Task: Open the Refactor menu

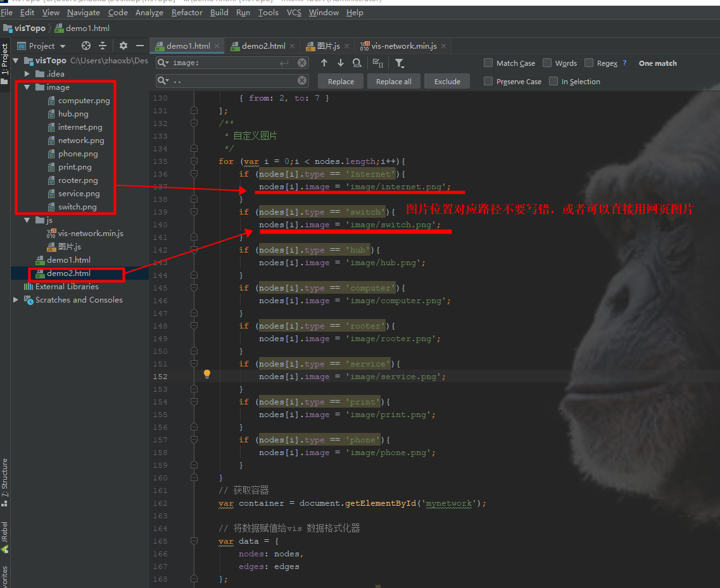Action: 187,13
